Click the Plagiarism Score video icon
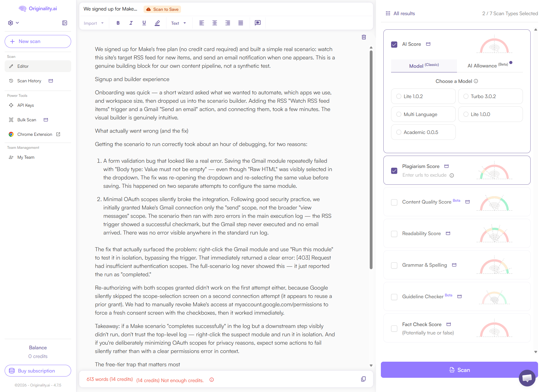 point(446,166)
